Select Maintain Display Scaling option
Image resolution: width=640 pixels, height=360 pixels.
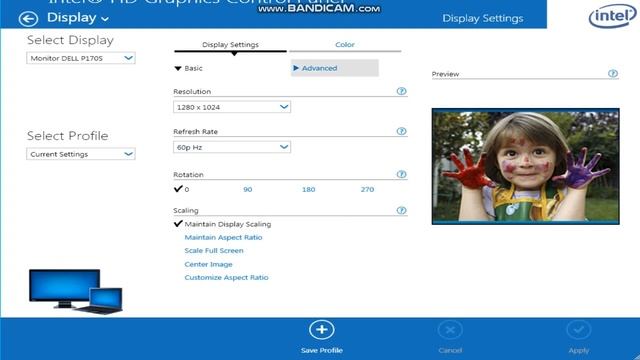pyautogui.click(x=222, y=224)
